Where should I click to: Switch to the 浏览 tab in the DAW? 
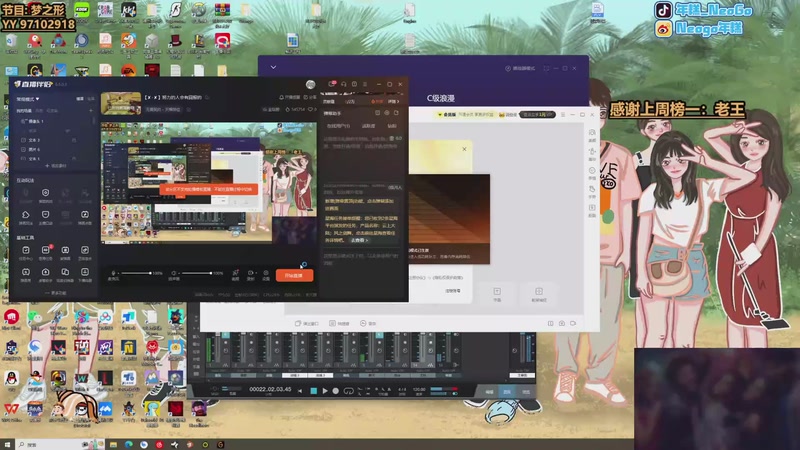[x=525, y=391]
